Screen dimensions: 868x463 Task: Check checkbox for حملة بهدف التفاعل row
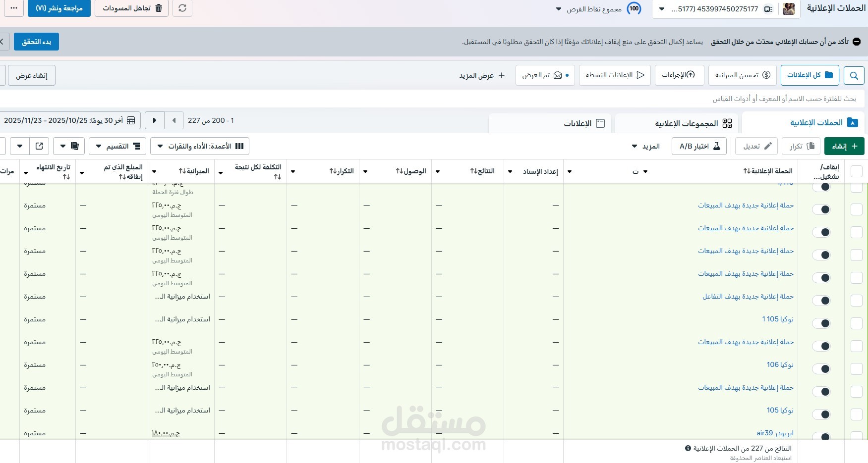click(x=856, y=301)
